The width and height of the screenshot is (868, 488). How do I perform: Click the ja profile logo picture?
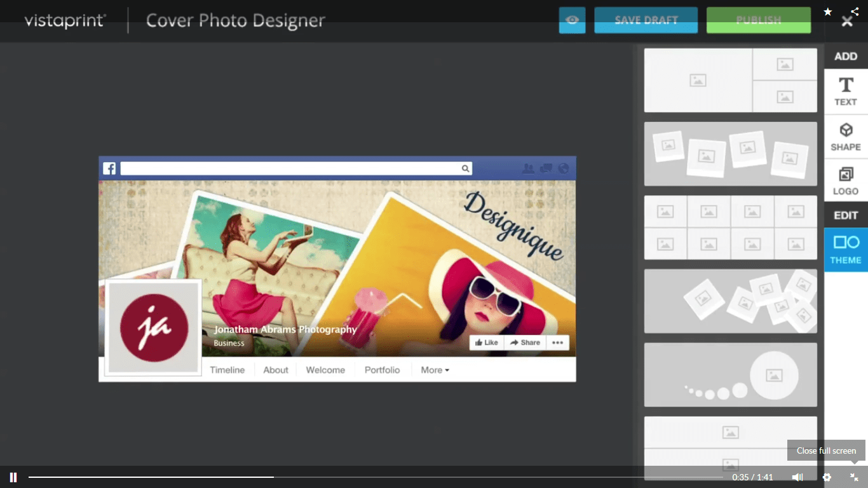click(x=153, y=328)
